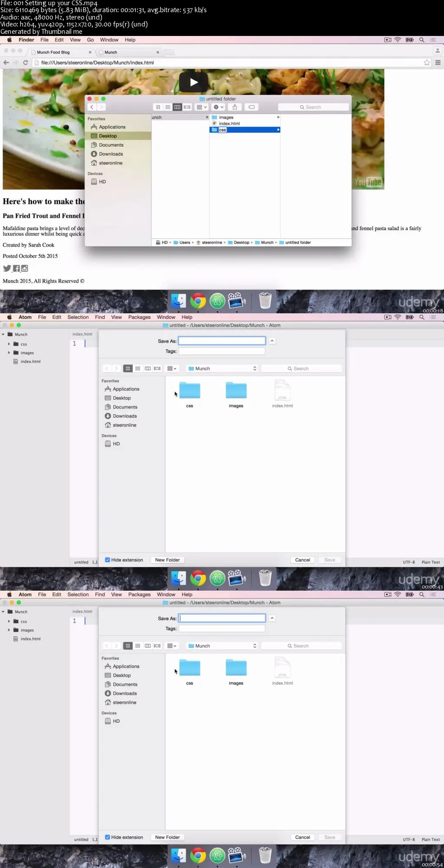Open the Instagram icon on the blog page
444x868 pixels.
tap(25, 268)
